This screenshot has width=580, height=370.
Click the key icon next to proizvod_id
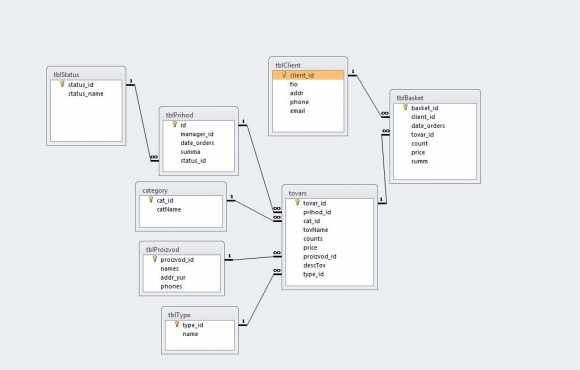(155, 259)
